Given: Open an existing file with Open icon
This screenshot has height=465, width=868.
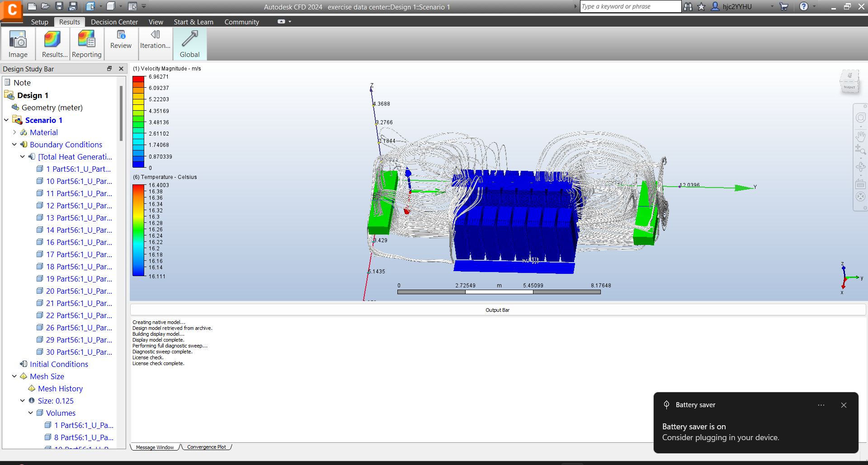Looking at the screenshot, I should tap(45, 6).
